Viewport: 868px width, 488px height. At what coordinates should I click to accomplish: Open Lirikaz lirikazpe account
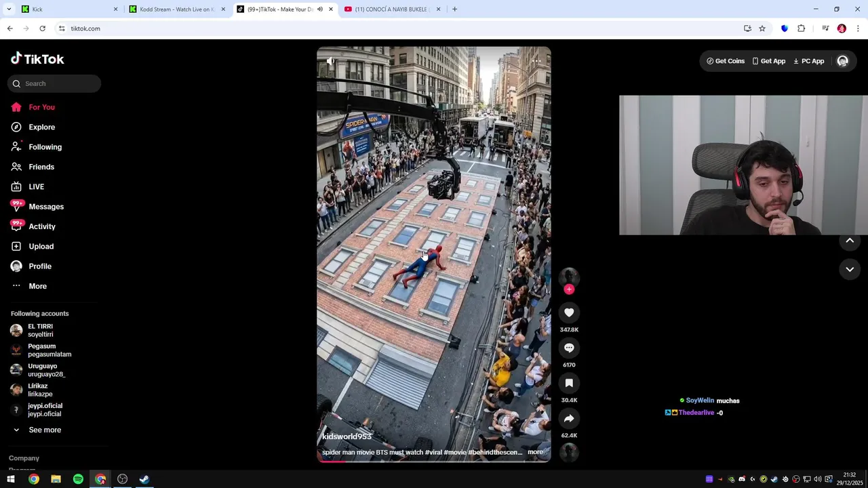coord(31,390)
